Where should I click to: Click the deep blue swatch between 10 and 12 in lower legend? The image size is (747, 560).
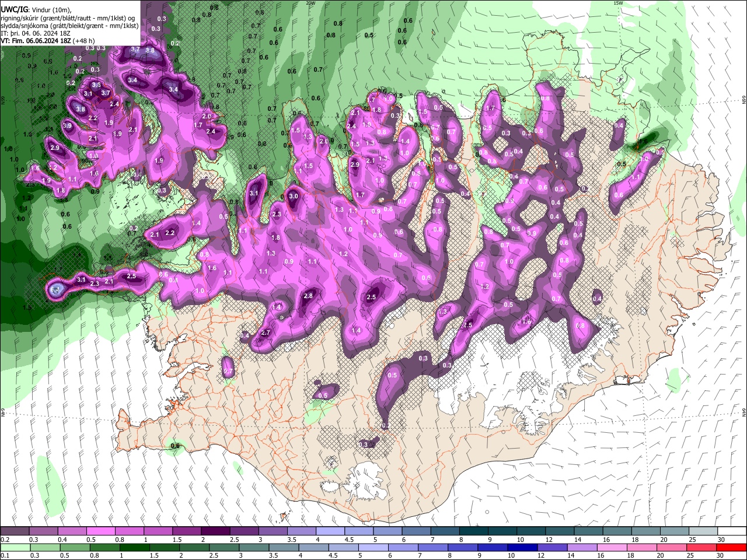coord(522,548)
